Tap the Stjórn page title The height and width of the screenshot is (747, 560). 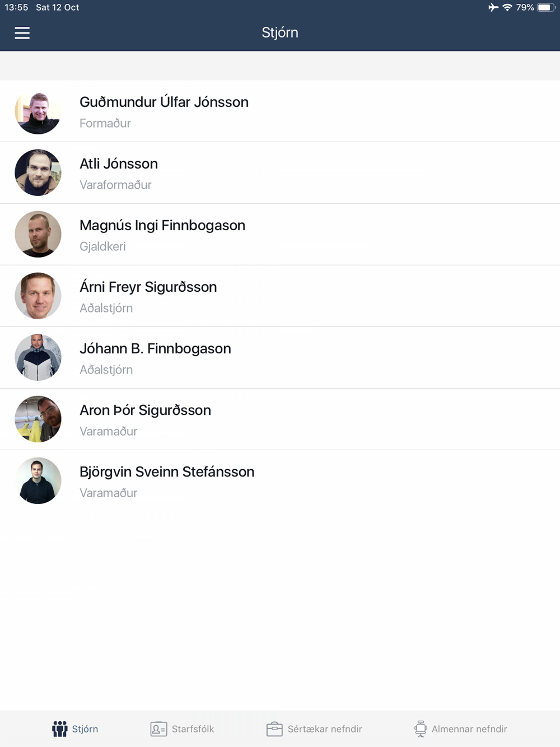coord(280,32)
